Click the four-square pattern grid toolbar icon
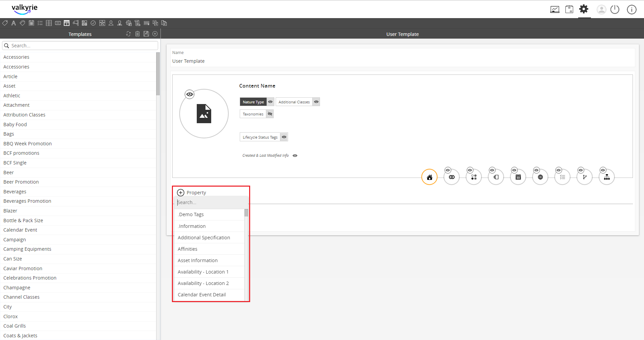Screen dimensions: 644x340 tap(84, 23)
